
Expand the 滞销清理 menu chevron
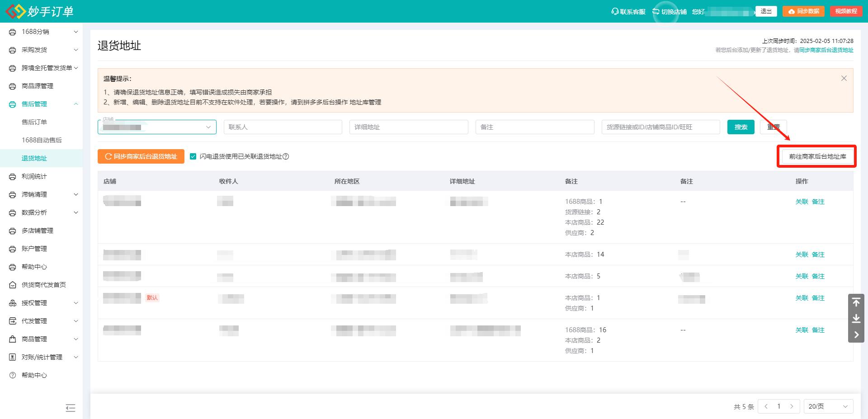76,194
